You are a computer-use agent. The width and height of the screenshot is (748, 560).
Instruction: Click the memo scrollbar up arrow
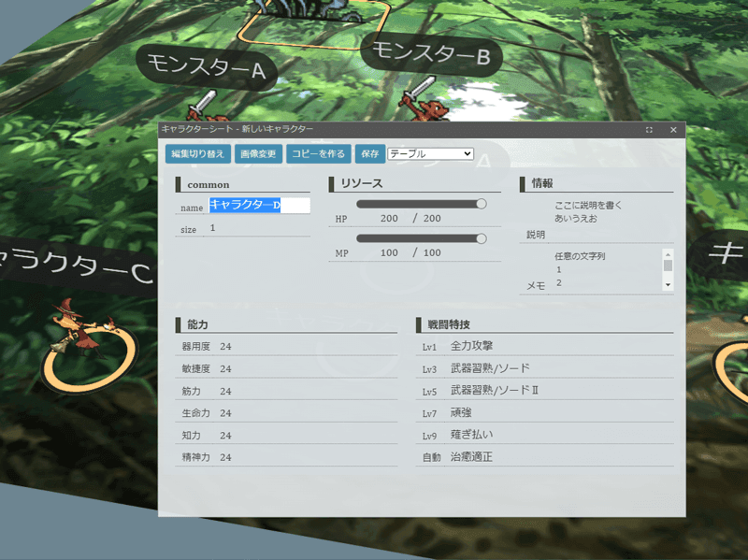point(668,254)
